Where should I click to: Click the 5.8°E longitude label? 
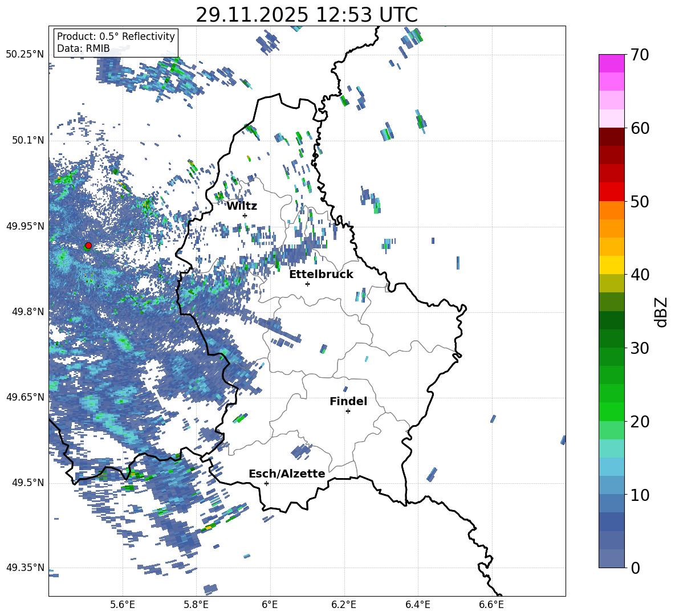pyautogui.click(x=196, y=605)
